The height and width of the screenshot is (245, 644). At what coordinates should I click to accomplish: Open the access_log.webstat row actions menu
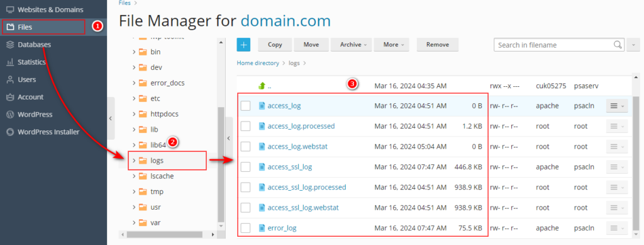click(617, 147)
